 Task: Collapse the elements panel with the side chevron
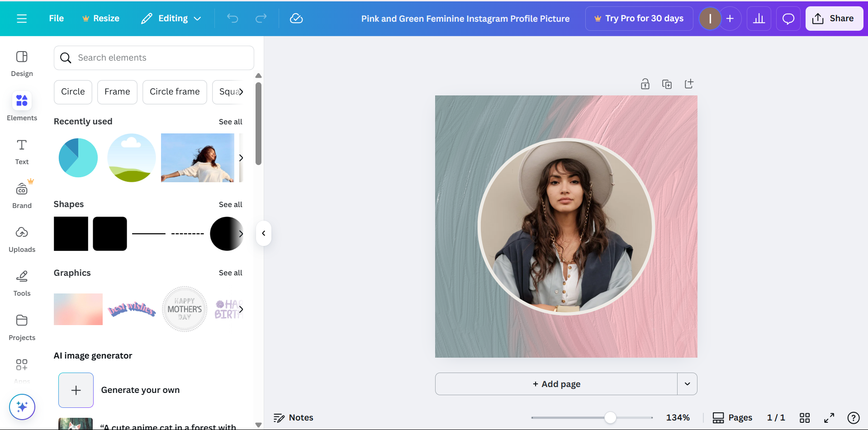[x=263, y=233]
